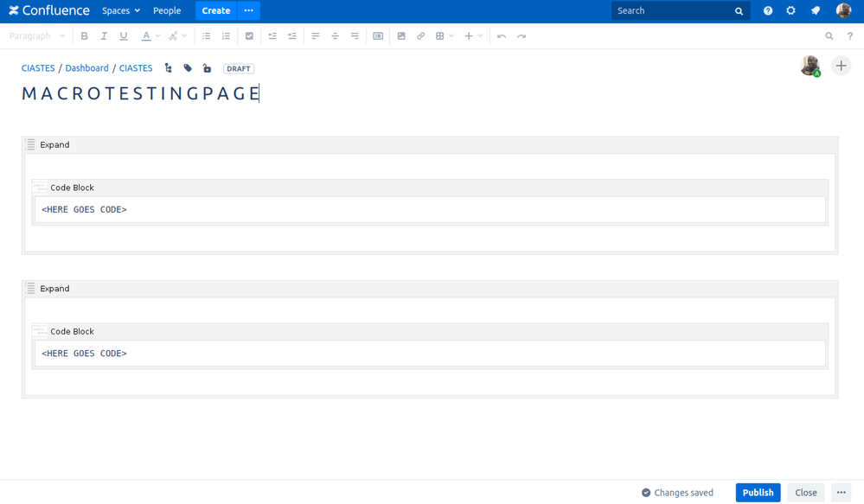Apply italic formatting
This screenshot has height=504, width=864.
pos(103,35)
